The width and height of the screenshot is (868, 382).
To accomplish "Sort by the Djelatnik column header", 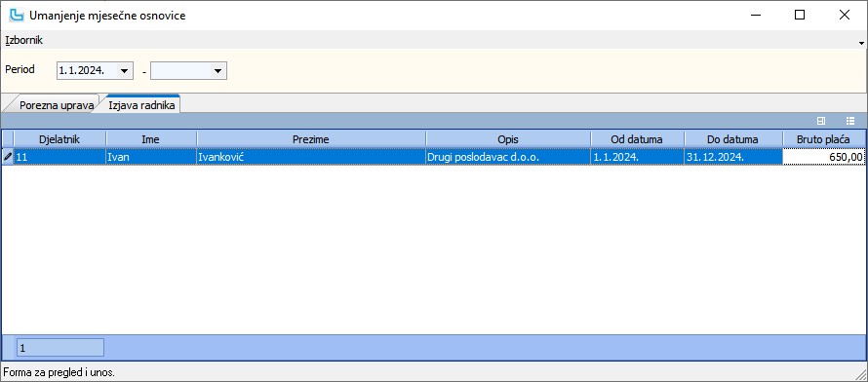I will 59,139.
